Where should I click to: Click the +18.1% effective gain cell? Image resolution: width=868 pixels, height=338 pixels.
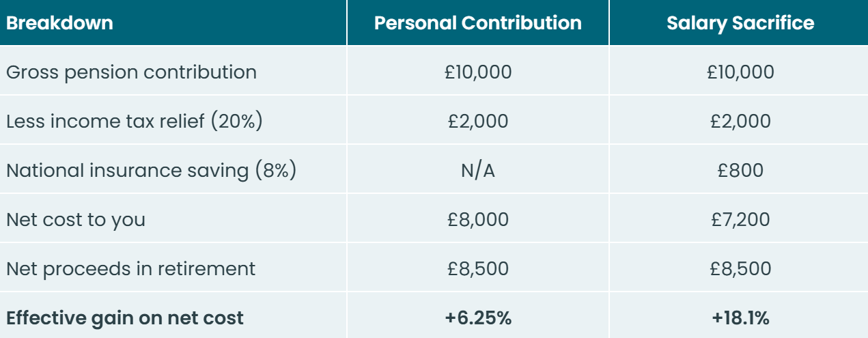(740, 318)
